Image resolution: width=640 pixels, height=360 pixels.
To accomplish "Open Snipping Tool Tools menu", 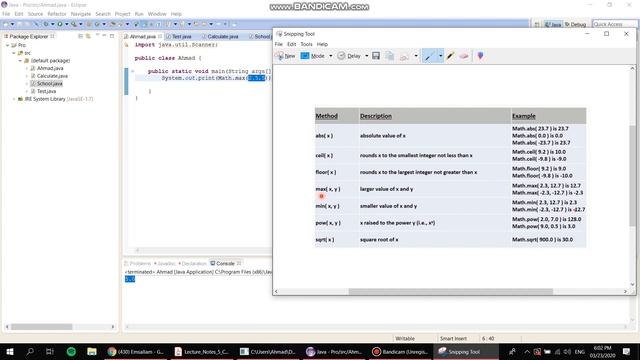I will (307, 44).
